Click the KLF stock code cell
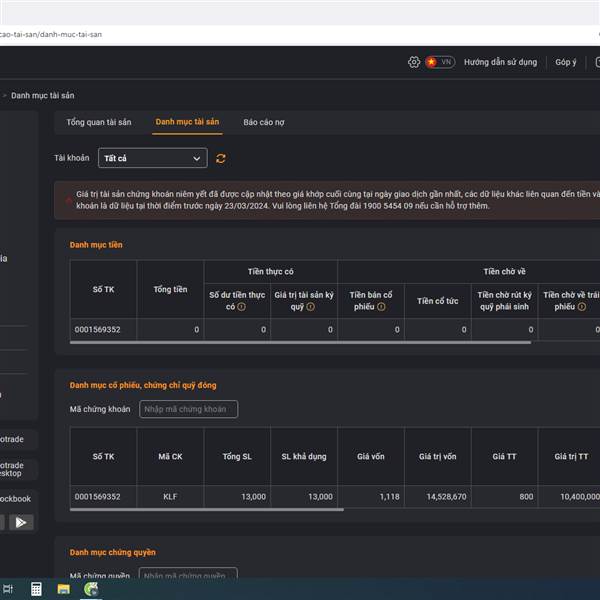Screen dimensions: 600x600 coord(170,497)
